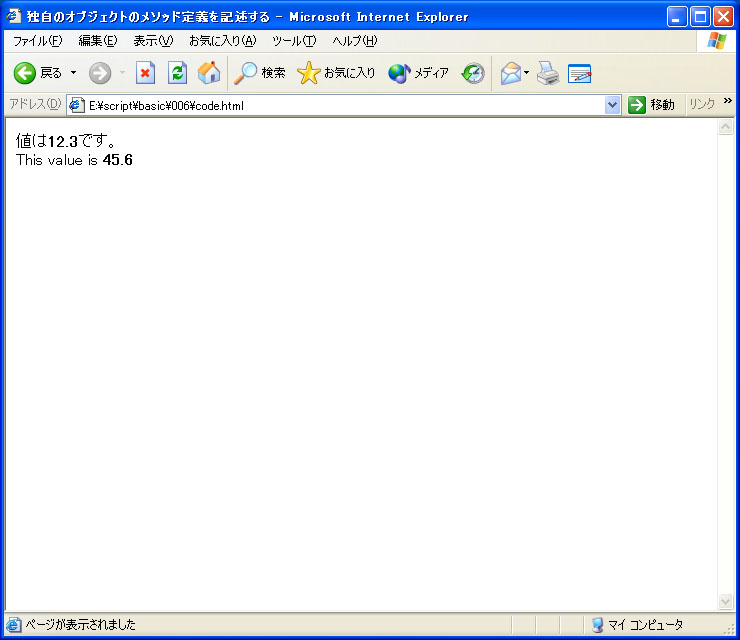Click the text 値は12.3です。
The image size is (740, 640).
pos(65,141)
